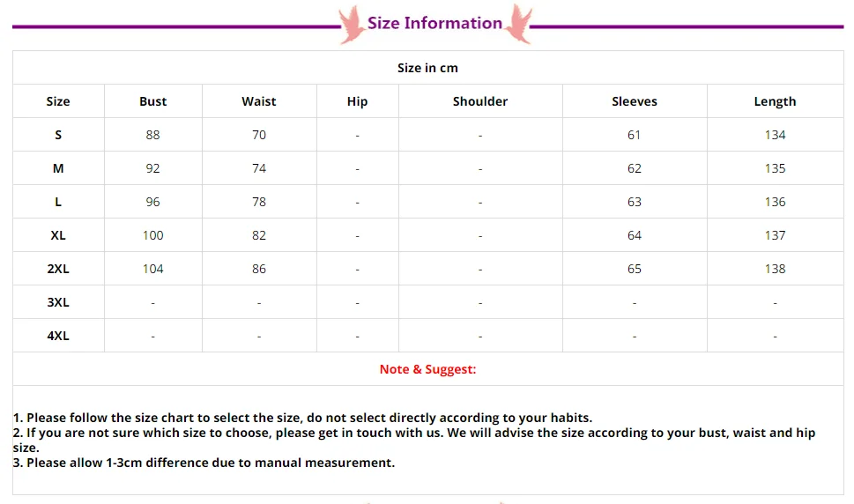Click bust value 104

point(153,269)
